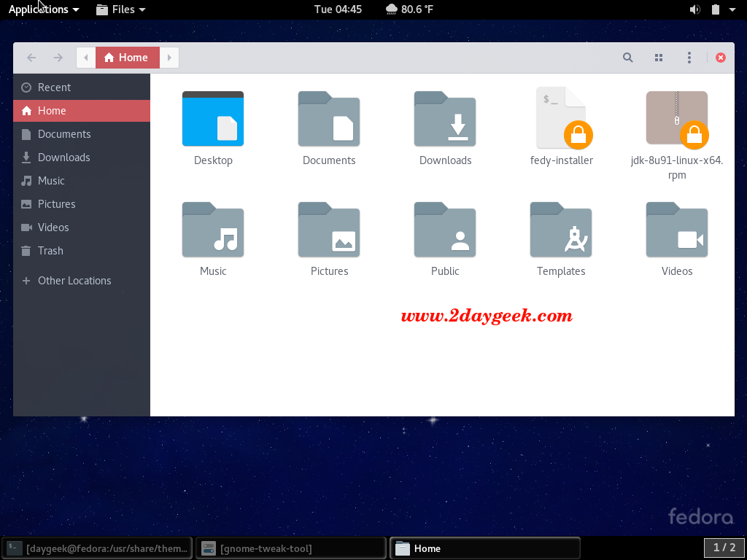Select Music in the sidebar
Image resolution: width=747 pixels, height=560 pixels.
click(x=82, y=181)
